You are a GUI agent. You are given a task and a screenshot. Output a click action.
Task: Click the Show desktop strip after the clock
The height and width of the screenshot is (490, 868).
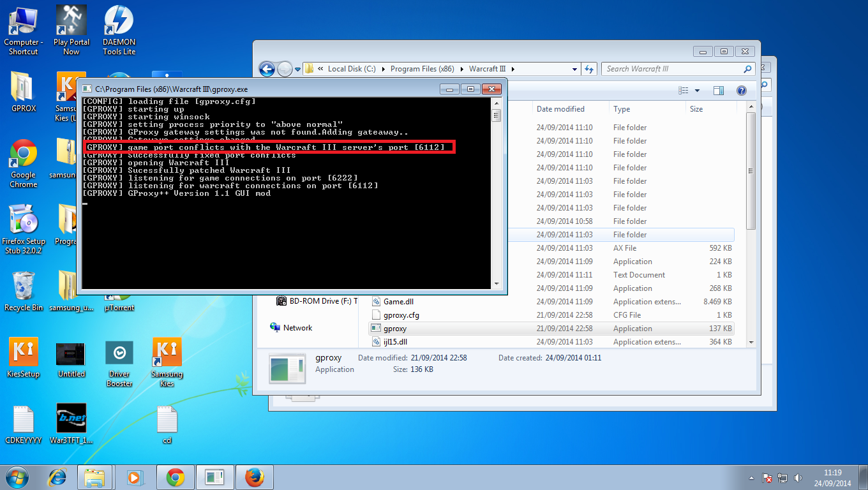863,478
